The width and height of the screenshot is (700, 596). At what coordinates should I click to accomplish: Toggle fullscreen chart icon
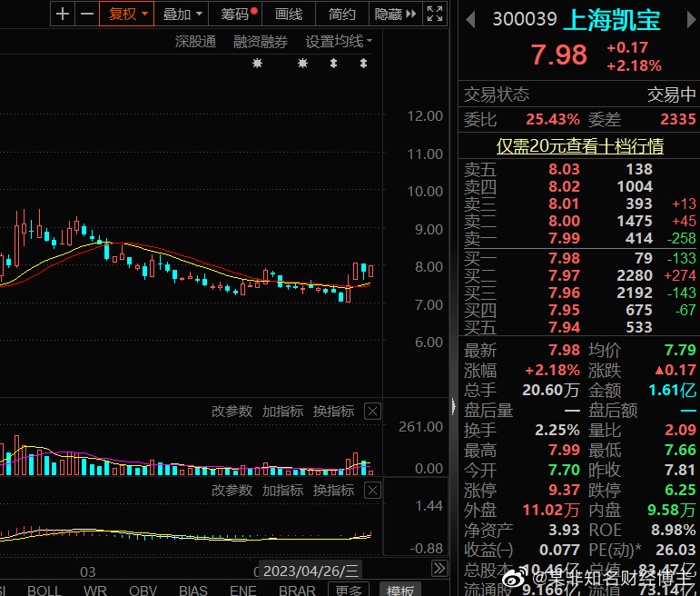coord(435,14)
